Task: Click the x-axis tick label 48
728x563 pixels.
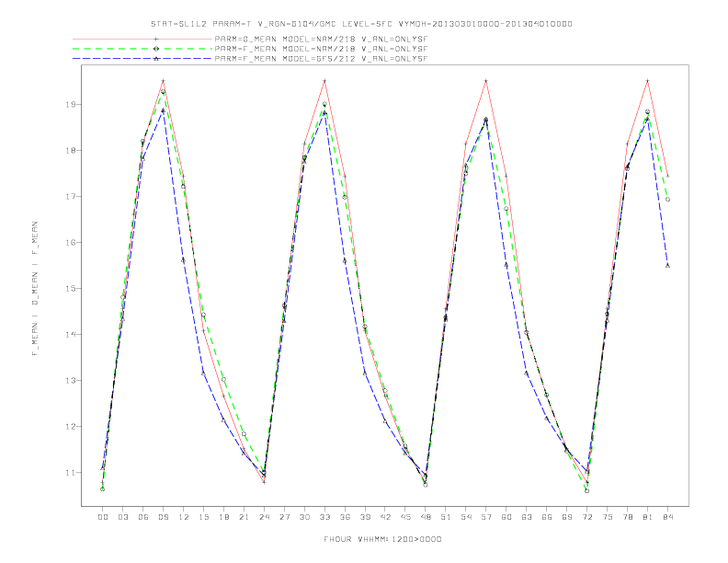Action: (x=426, y=517)
